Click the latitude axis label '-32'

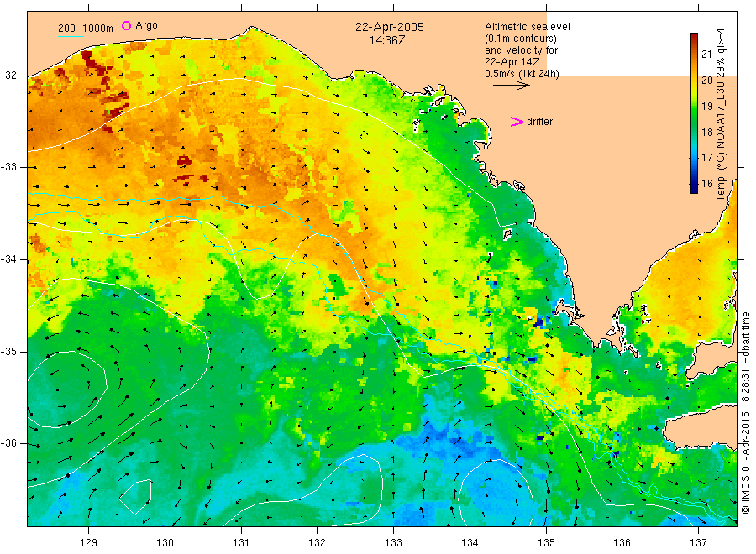8,76
